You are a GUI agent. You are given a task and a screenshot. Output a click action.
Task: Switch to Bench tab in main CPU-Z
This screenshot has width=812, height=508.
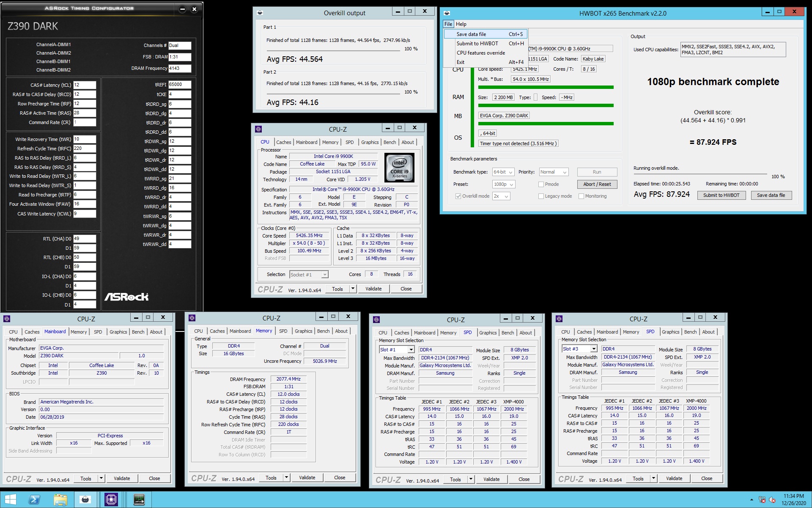[x=390, y=142]
